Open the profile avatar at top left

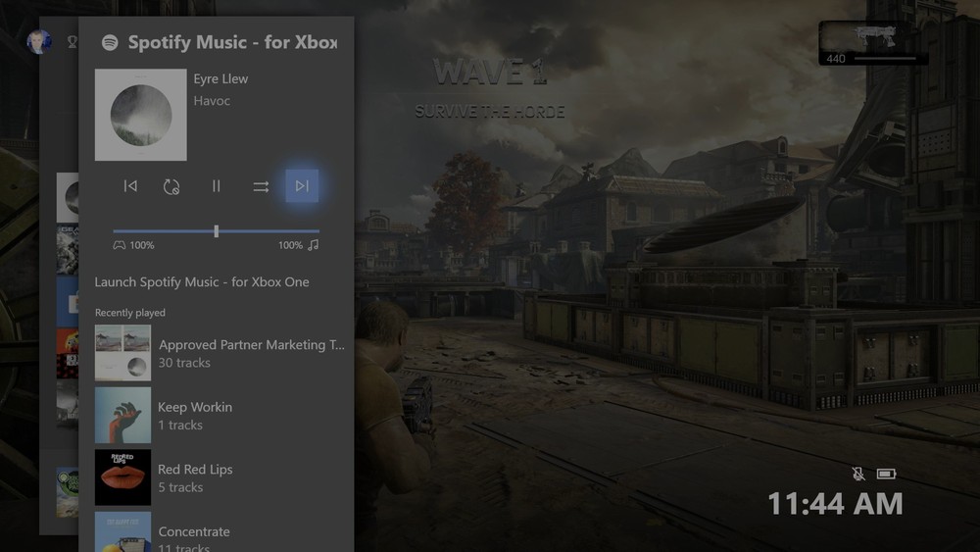click(39, 42)
